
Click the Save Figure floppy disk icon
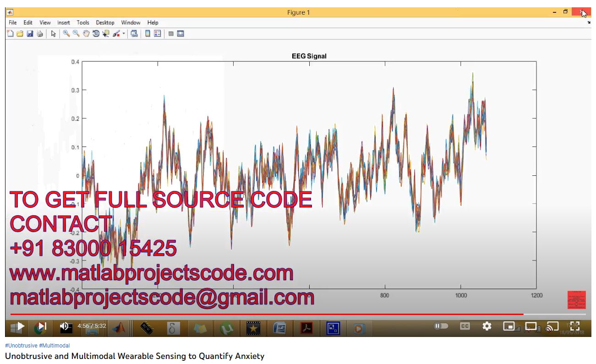coord(30,33)
